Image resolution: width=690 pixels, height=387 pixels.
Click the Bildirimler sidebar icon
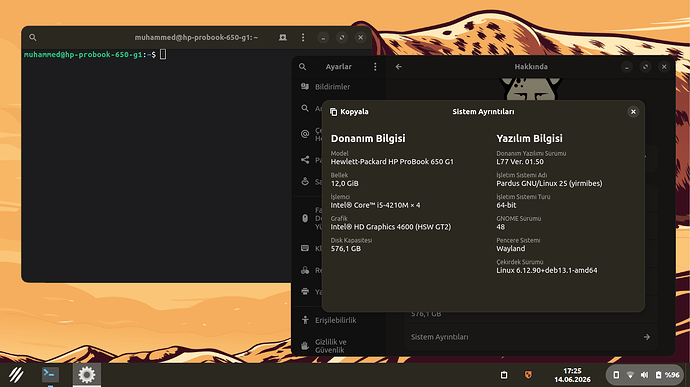coord(305,86)
